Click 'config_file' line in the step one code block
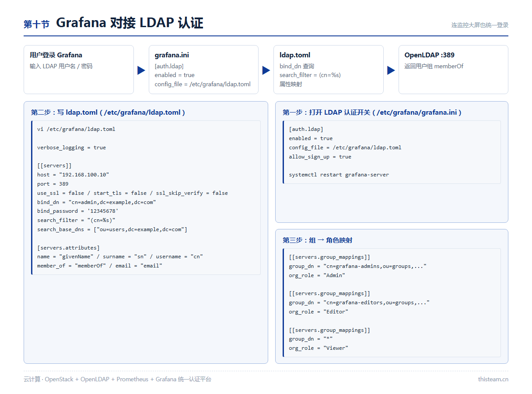 345,148
